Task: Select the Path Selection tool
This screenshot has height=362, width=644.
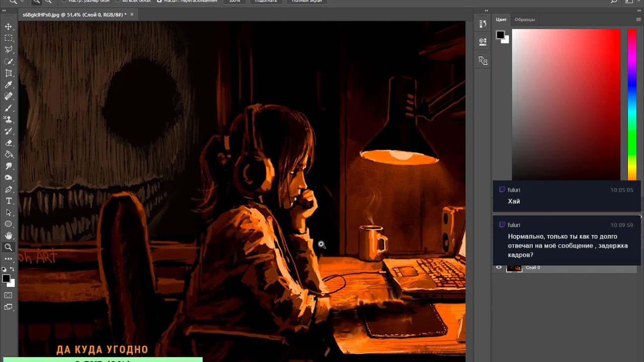Action: click(x=9, y=212)
